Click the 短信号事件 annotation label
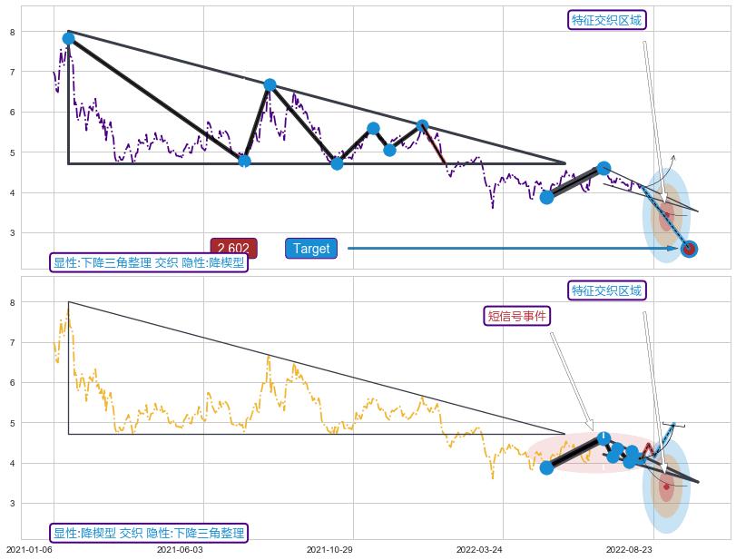Screen dimensions: 736x560 517,316
